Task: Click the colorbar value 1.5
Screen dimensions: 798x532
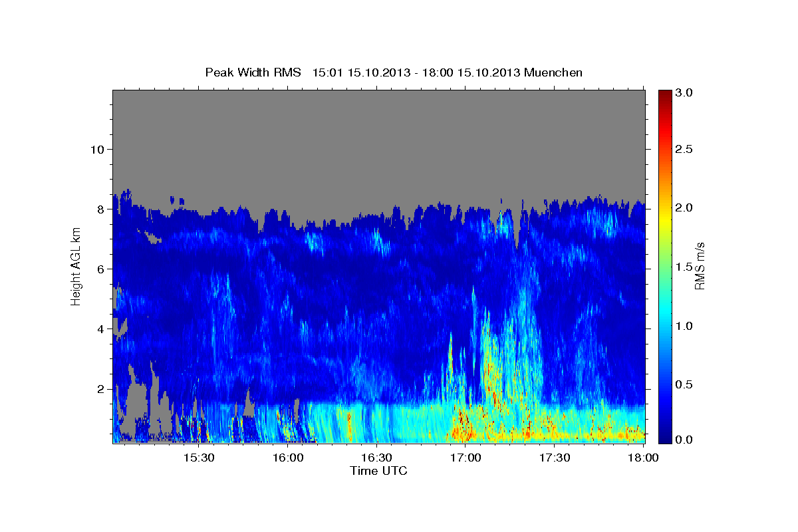Action: tap(684, 267)
